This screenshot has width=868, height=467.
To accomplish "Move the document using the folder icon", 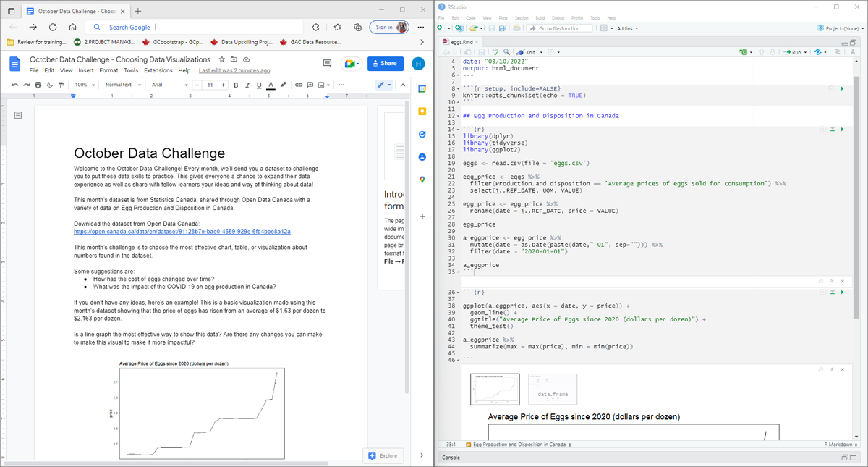I will click(234, 59).
